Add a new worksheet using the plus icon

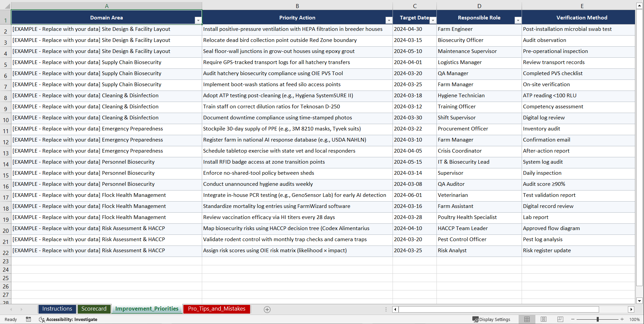point(267,309)
